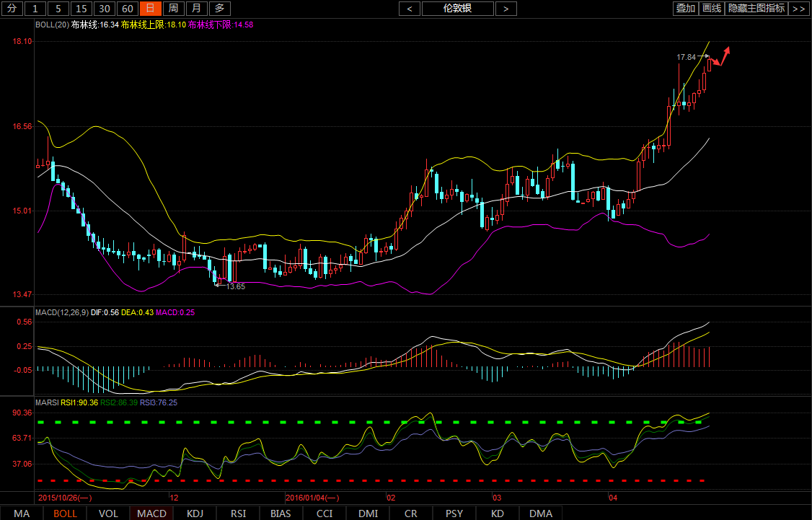
Task: Open the 伦敦银 symbol selector
Action: click(x=458, y=9)
